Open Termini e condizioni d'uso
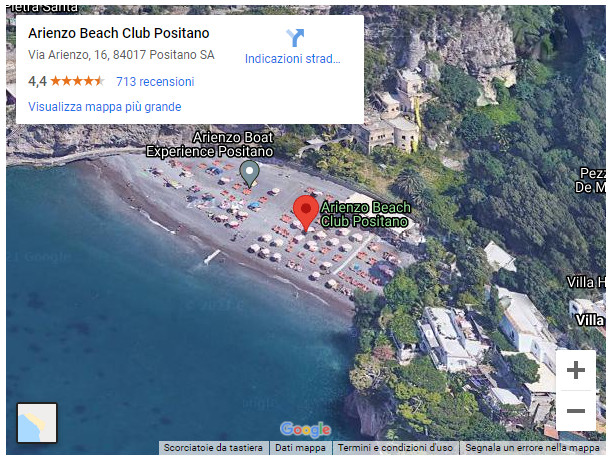Image resolution: width=614 pixels, height=462 pixels. click(395, 448)
